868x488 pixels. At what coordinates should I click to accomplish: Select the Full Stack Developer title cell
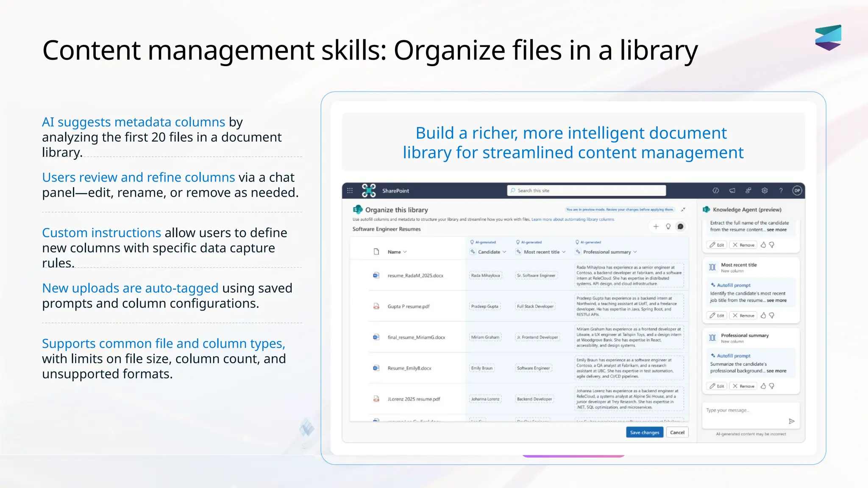coord(535,306)
